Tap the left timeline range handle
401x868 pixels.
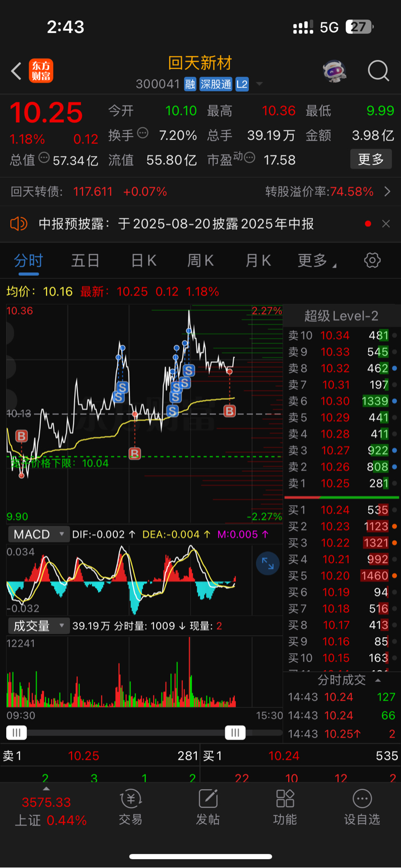[17, 733]
